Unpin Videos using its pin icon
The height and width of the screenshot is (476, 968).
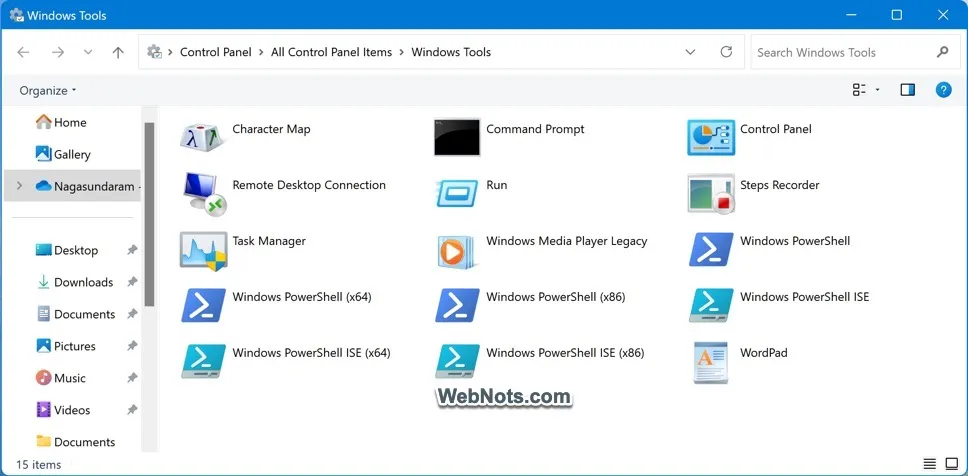coord(131,410)
